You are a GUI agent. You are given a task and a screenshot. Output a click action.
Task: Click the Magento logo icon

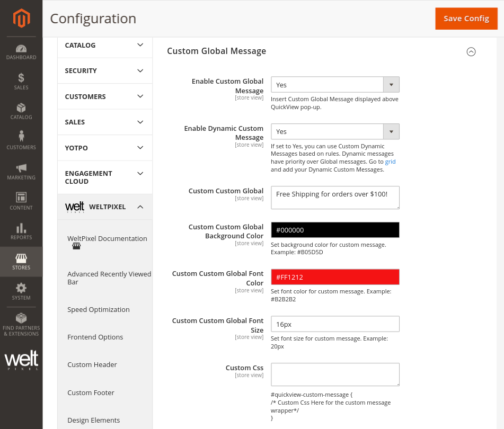[21, 19]
